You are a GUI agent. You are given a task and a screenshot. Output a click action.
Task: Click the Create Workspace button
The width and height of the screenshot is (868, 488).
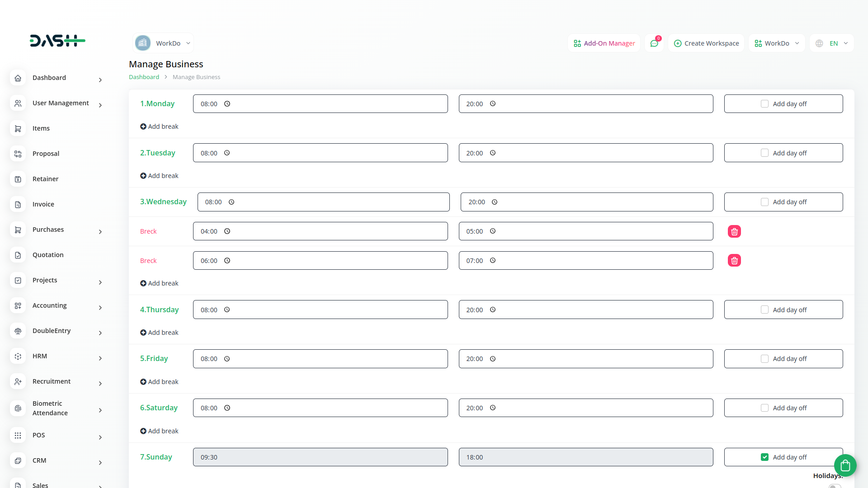[706, 43]
